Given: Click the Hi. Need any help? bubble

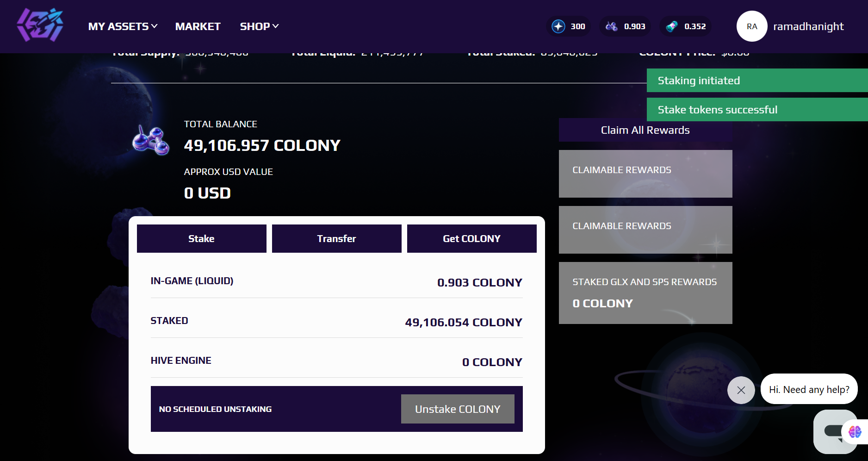Looking at the screenshot, I should pos(809,389).
